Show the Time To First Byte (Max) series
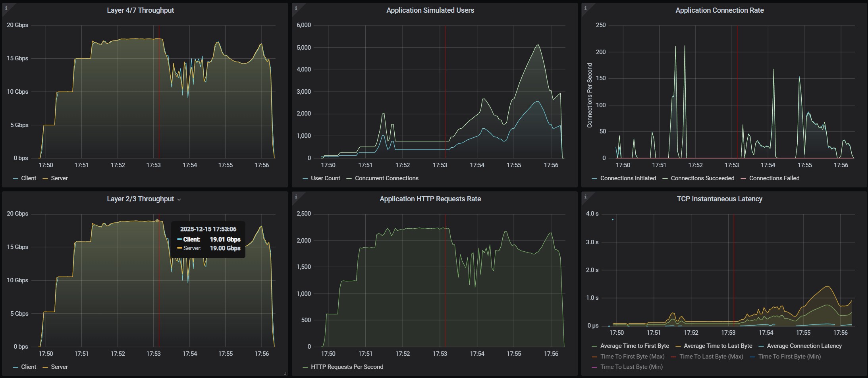Viewport: 868px width, 378px height. point(633,357)
